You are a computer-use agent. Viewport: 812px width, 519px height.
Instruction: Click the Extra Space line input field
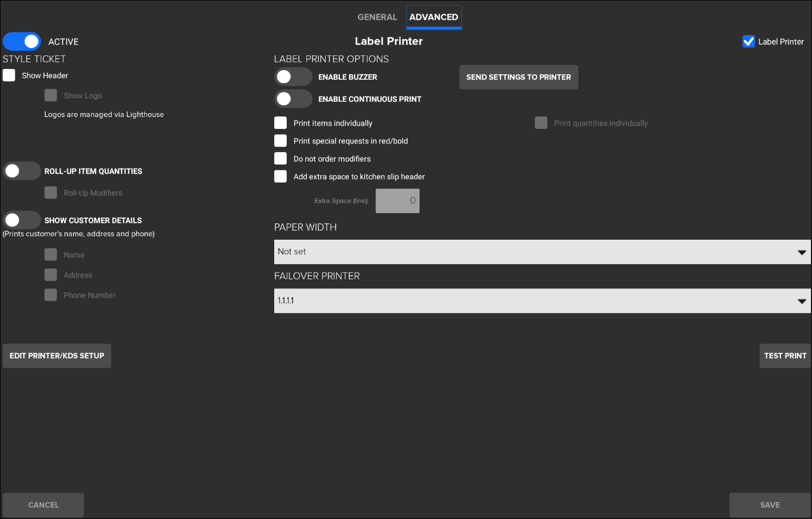[x=398, y=201]
